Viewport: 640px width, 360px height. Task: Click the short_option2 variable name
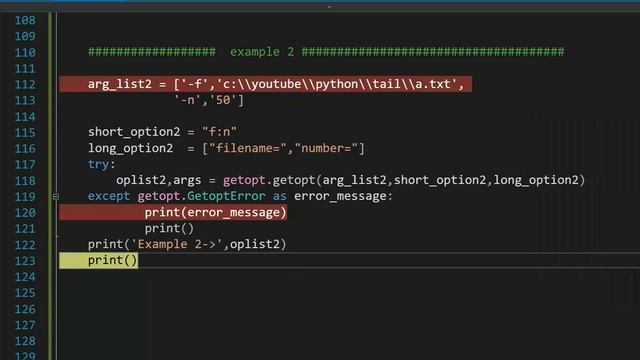134,132
